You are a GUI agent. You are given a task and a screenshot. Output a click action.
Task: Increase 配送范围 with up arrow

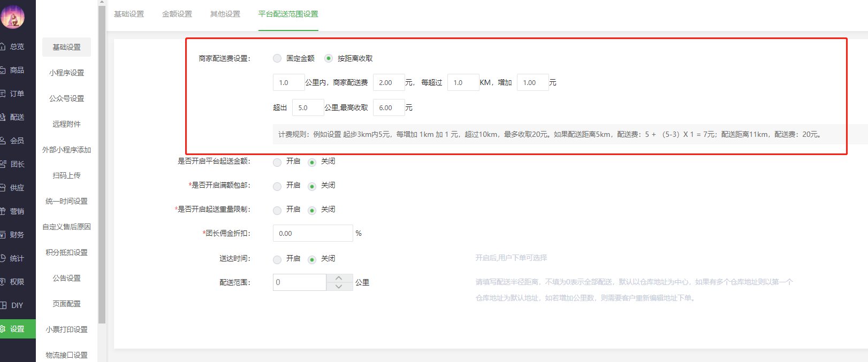click(x=339, y=278)
